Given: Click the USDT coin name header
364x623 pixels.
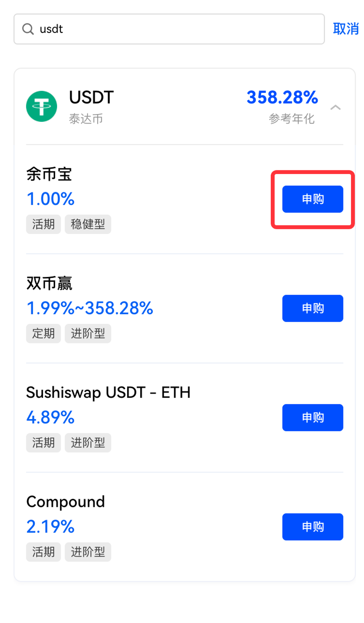Looking at the screenshot, I should (91, 98).
